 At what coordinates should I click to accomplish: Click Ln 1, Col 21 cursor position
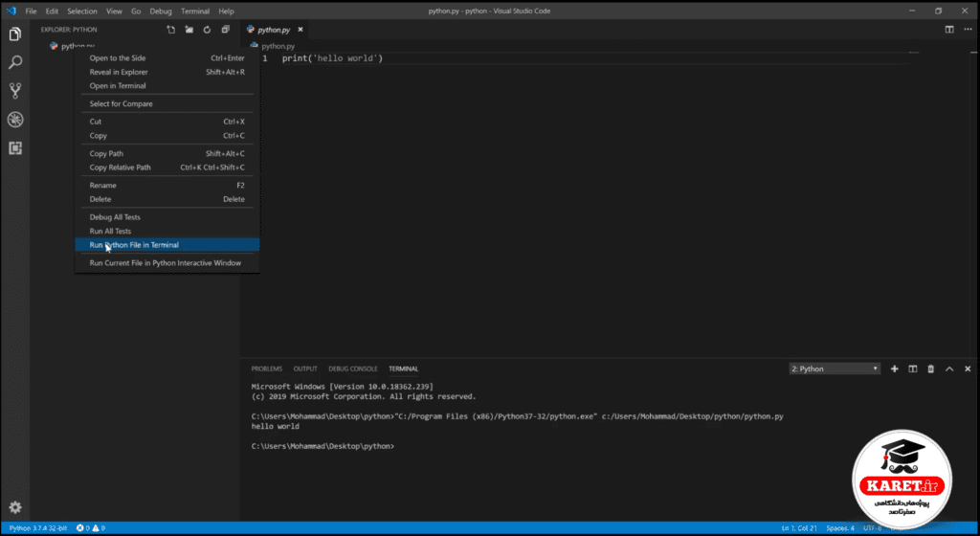[798, 528]
